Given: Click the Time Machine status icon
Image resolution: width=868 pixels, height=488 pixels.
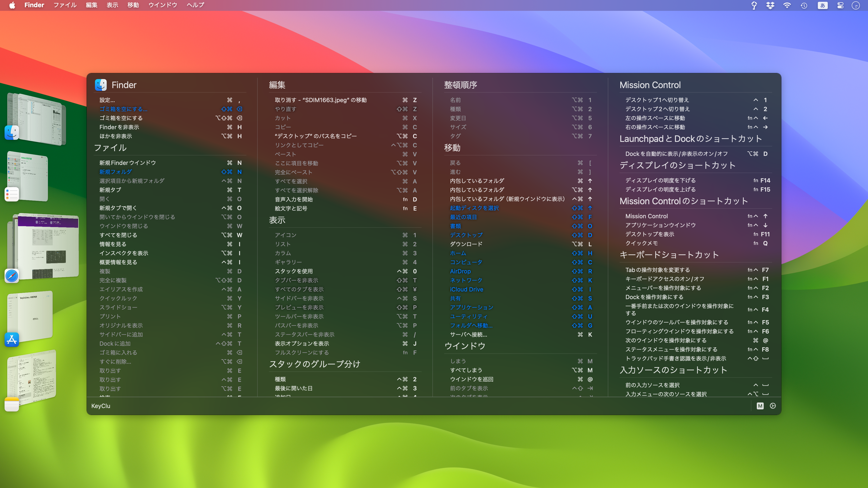Looking at the screenshot, I should [804, 5].
